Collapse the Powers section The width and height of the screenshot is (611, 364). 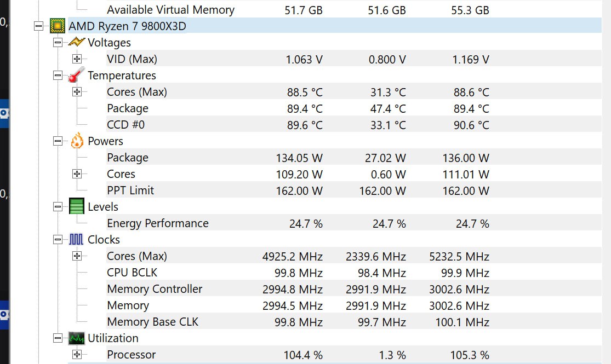coord(58,141)
